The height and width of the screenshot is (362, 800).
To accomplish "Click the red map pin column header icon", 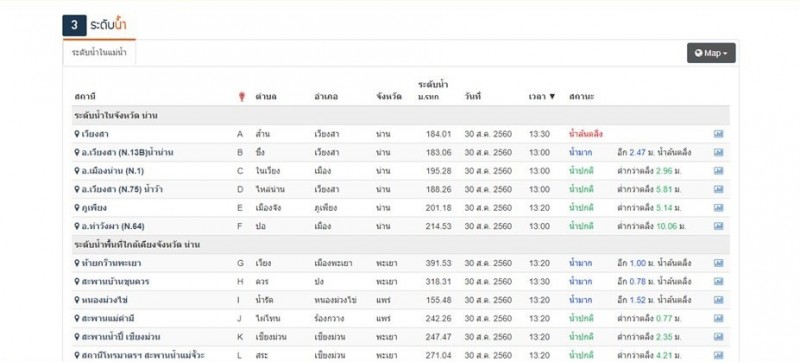I will [x=242, y=96].
